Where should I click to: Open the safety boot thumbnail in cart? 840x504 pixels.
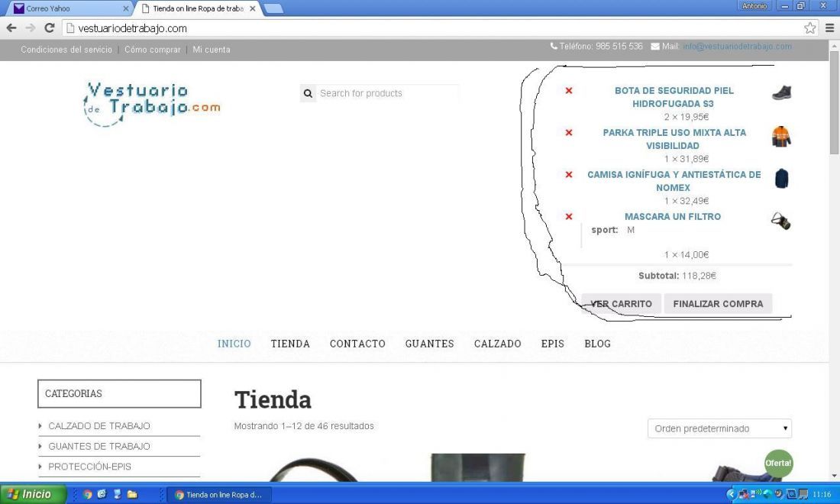click(x=782, y=92)
